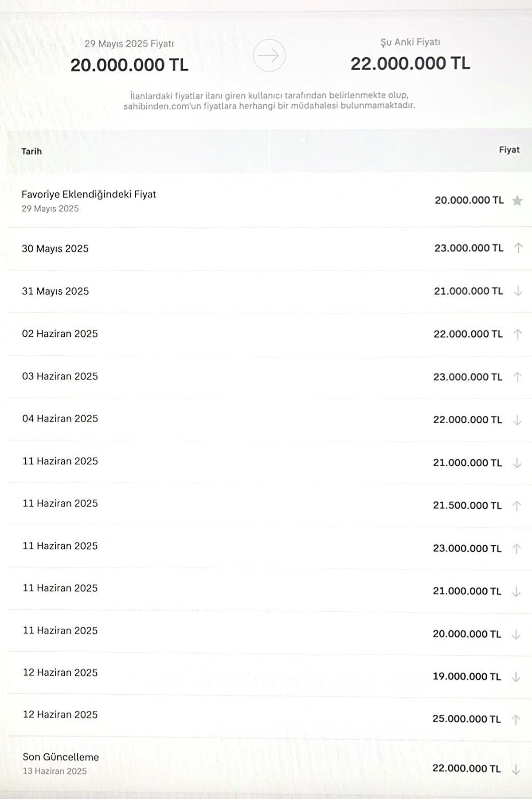Screen dimensions: 532x799
Task: Click the 29 Mayıs 2025 Fiyatı 20.000.000 TL amount
Action: point(129,65)
